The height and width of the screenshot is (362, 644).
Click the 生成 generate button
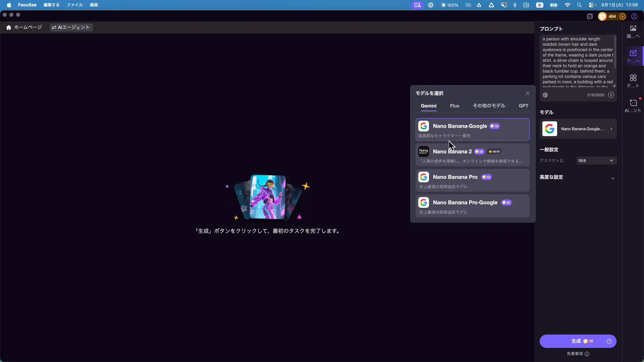point(578,341)
